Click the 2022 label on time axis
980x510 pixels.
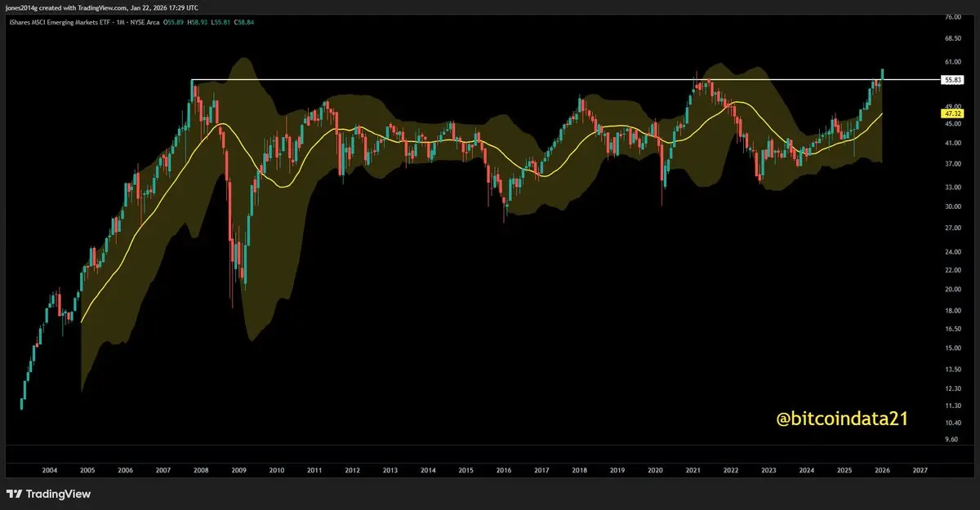pos(731,471)
